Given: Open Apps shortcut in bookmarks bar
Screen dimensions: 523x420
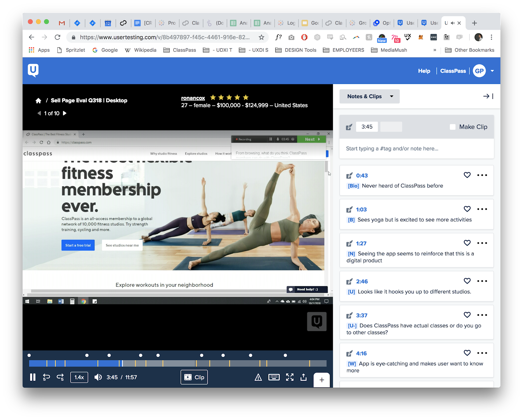Looking at the screenshot, I should 39,50.
